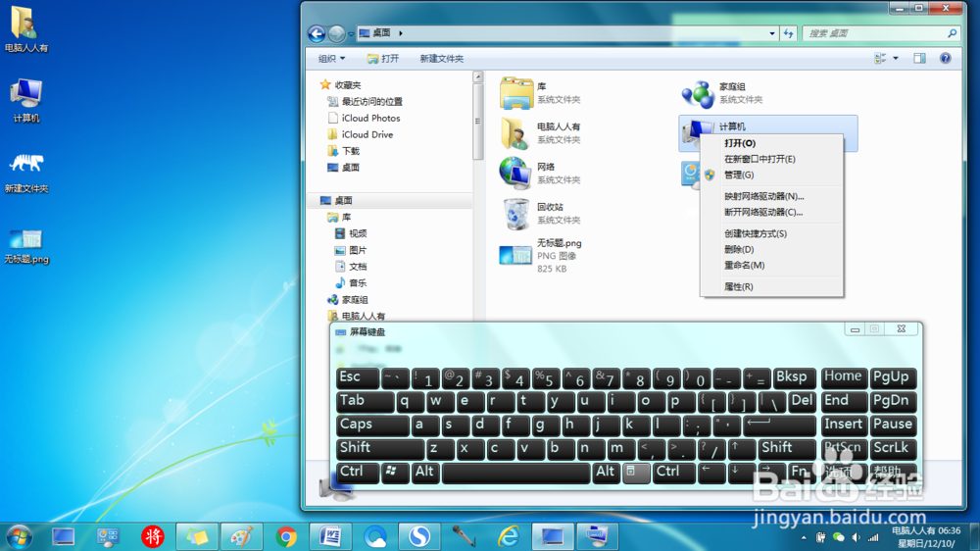Viewport: 980px width, 551px height.
Task: Select 图片 library in navigation tree
Action: (358, 250)
